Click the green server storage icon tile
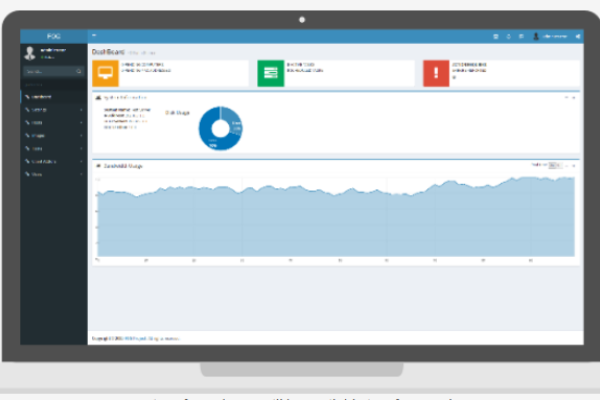 pos(269,73)
